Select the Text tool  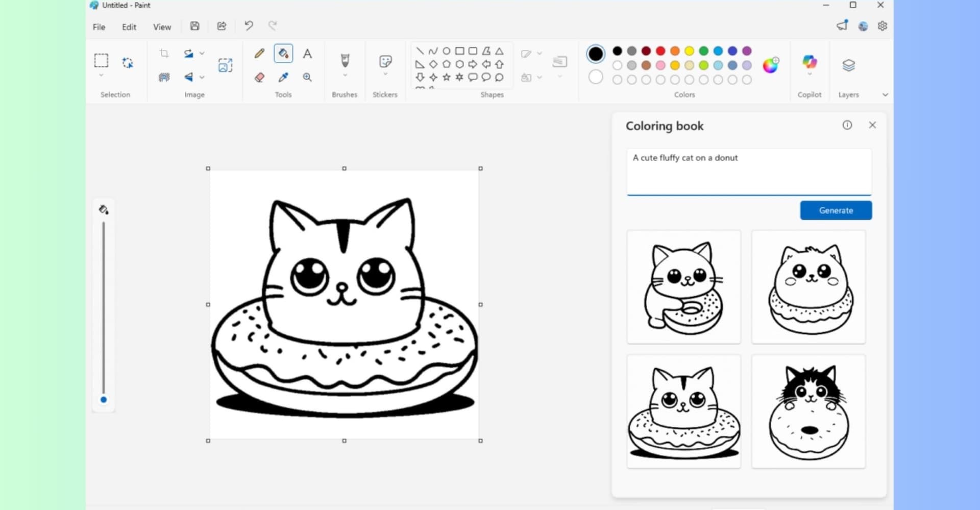tap(307, 53)
